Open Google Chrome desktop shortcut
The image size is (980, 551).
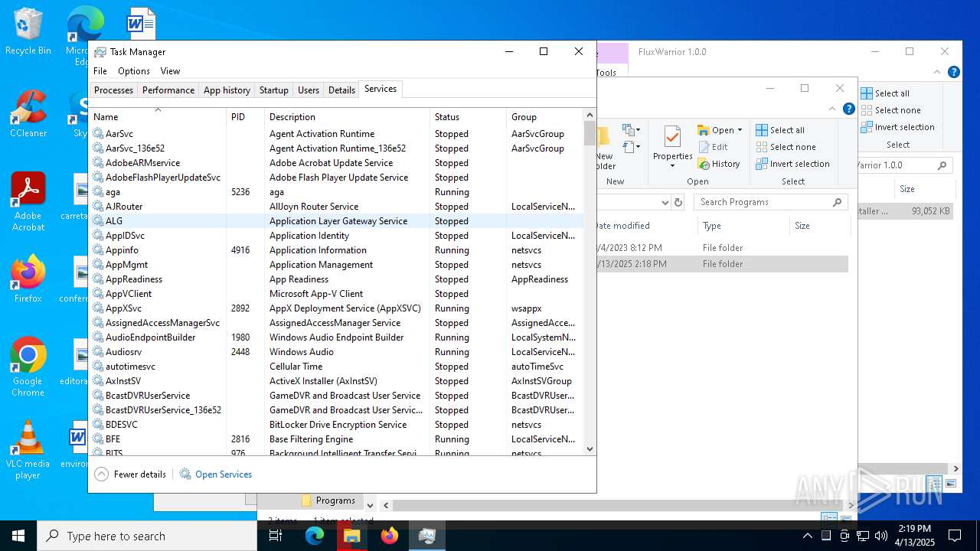pos(28,367)
